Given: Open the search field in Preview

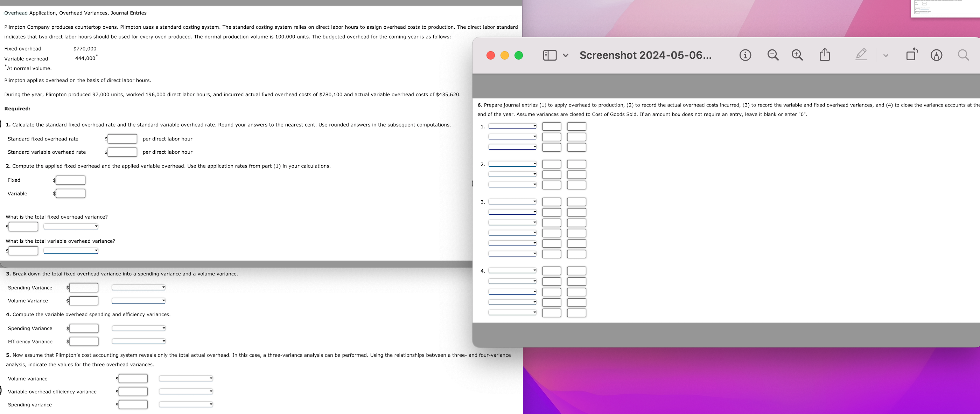Looking at the screenshot, I should click(963, 55).
